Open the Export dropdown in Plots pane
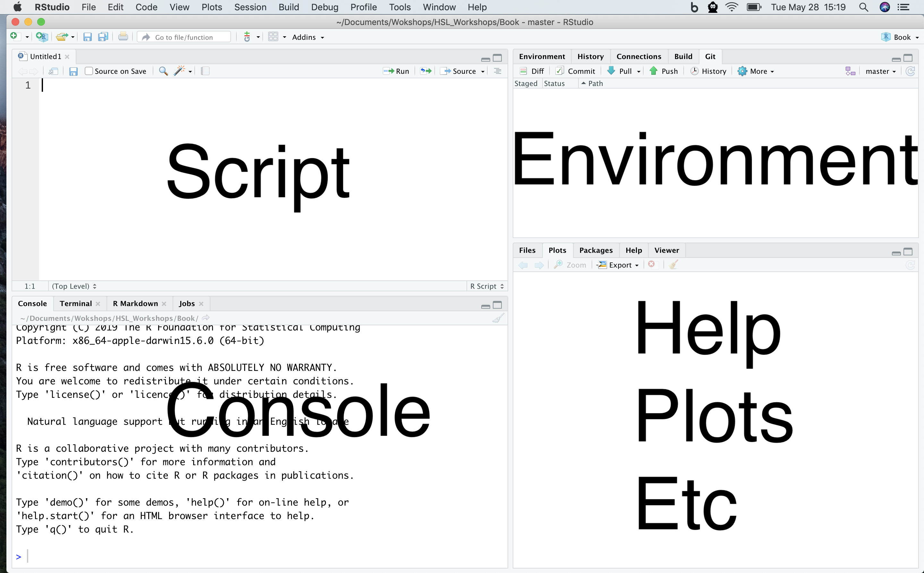Image resolution: width=924 pixels, height=573 pixels. pyautogui.click(x=618, y=265)
